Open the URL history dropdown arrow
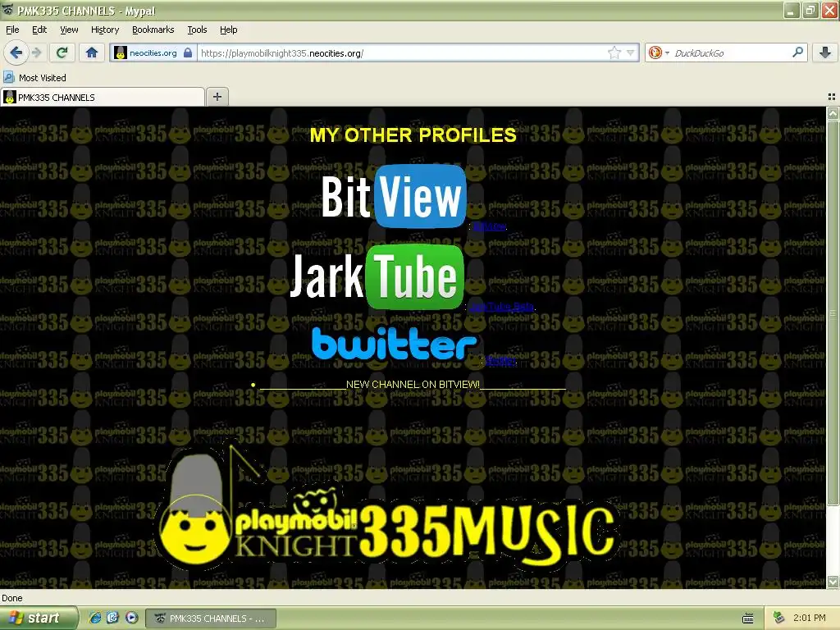 [631, 52]
